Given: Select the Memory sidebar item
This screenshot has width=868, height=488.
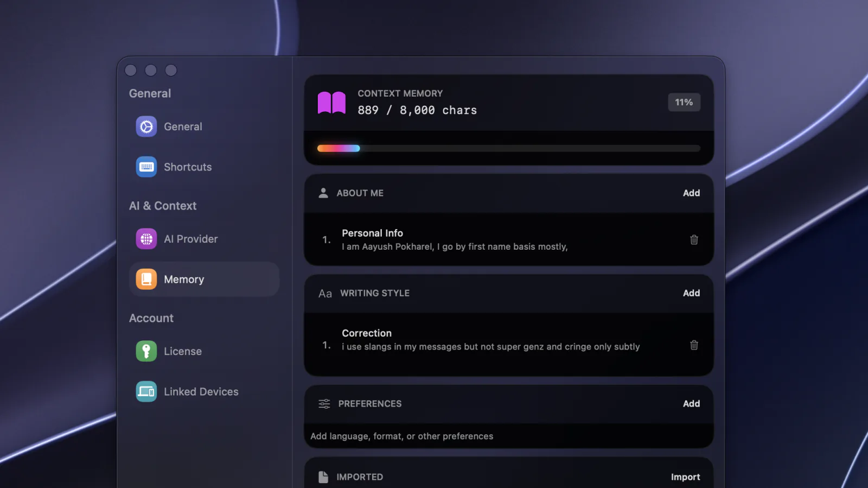Looking at the screenshot, I should tap(204, 279).
